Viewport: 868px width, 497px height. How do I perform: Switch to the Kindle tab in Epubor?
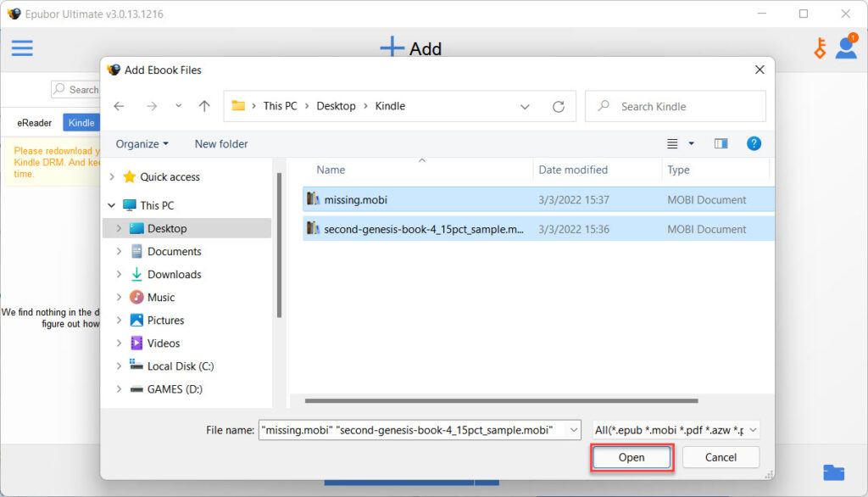pyautogui.click(x=81, y=123)
